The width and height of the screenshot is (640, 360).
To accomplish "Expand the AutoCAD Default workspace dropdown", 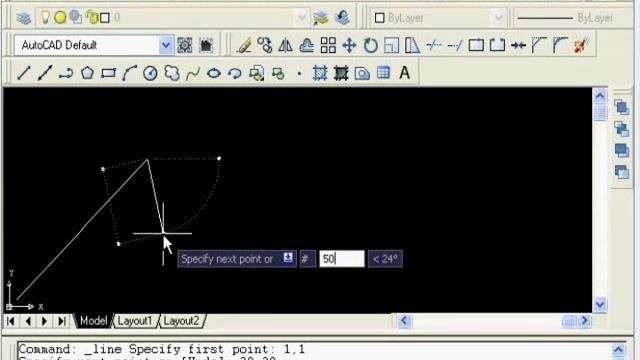I will 165,45.
